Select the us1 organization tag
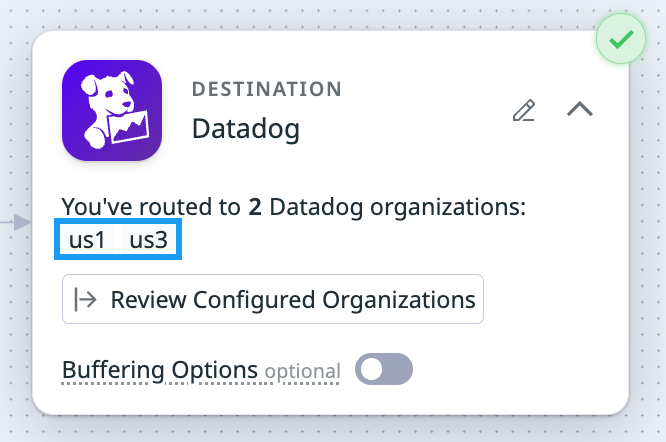The width and height of the screenshot is (666, 442). click(87, 240)
